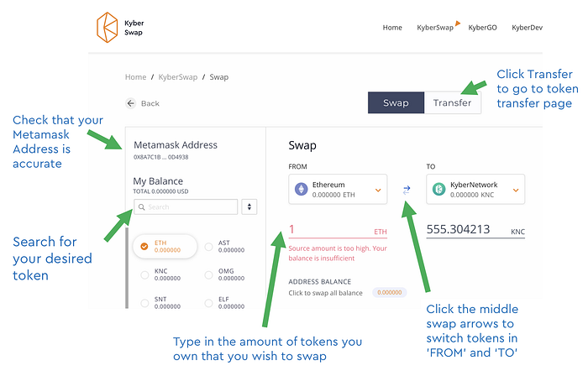
Task: Open the KyberSwap breadcrumb link
Action: pos(178,77)
